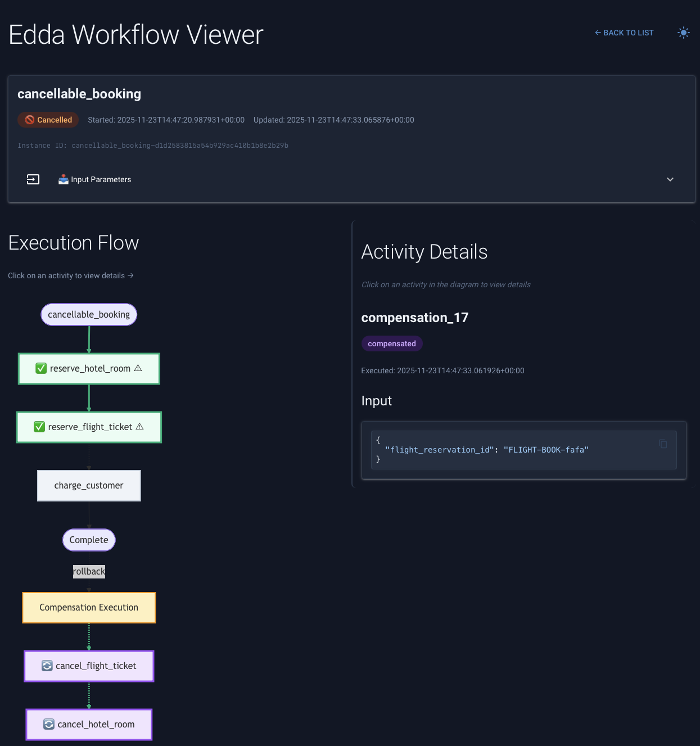Copy the input JSON with the copy icon
The image size is (700, 746).
(x=663, y=444)
